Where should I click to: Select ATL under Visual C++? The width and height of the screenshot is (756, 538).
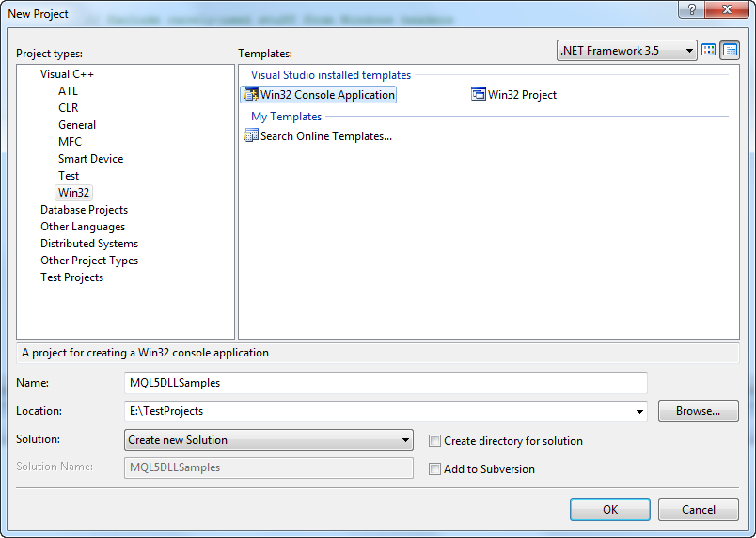pos(68,91)
